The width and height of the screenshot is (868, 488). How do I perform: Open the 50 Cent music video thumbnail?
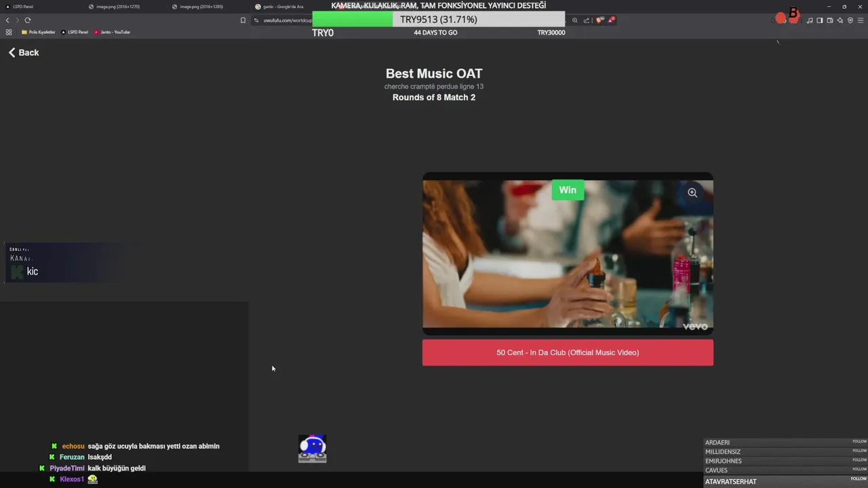[x=568, y=253]
